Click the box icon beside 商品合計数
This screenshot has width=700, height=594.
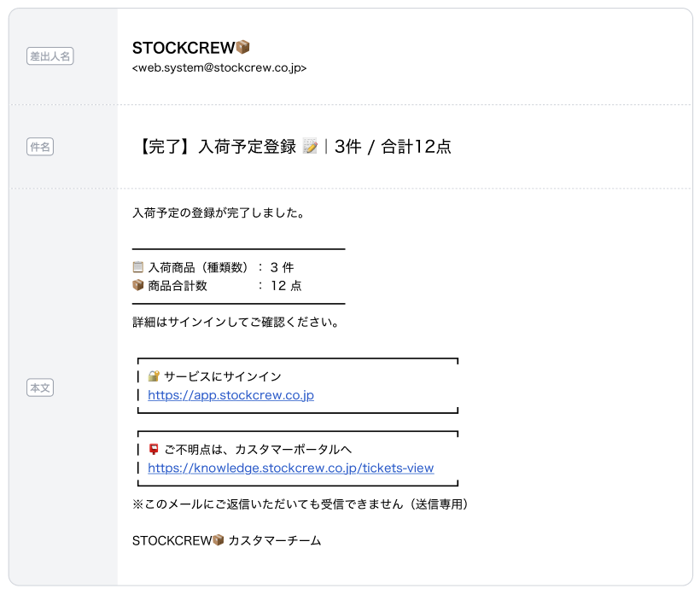click(x=138, y=286)
